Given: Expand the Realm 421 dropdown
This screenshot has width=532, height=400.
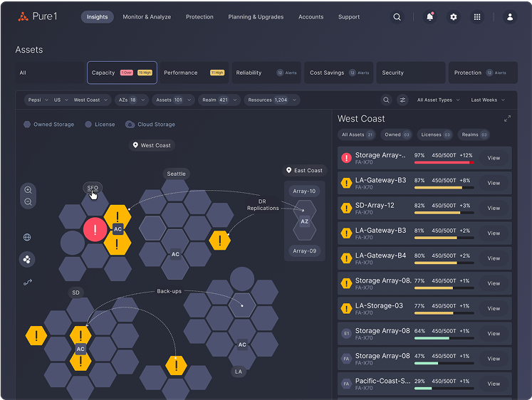Looking at the screenshot, I should (219, 100).
